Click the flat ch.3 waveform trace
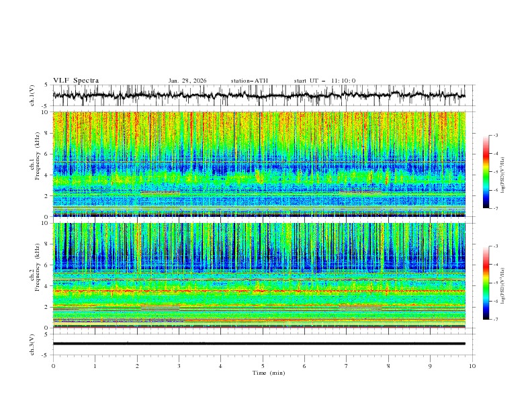The width and height of the screenshot is (532, 411). coord(259,344)
